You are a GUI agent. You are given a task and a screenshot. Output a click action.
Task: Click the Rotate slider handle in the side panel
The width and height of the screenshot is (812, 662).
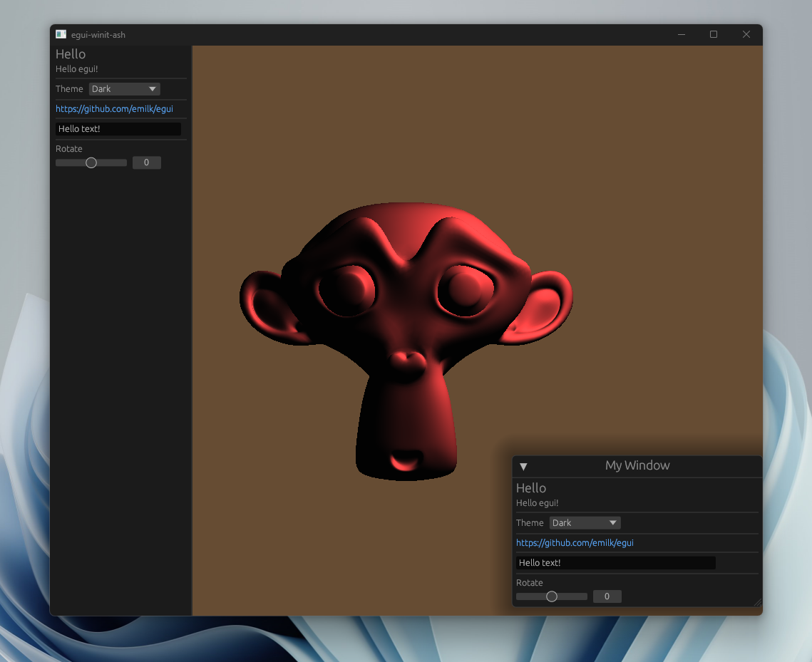[x=91, y=163]
